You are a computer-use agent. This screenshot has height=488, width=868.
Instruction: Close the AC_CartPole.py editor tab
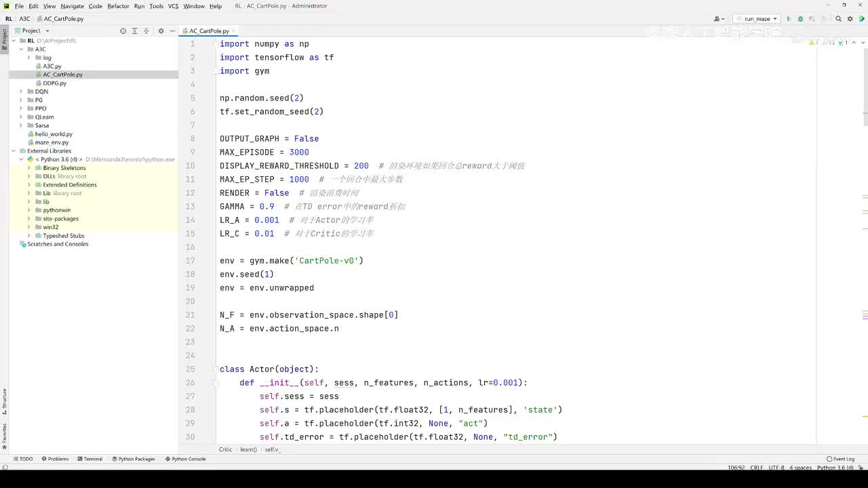[234, 31]
